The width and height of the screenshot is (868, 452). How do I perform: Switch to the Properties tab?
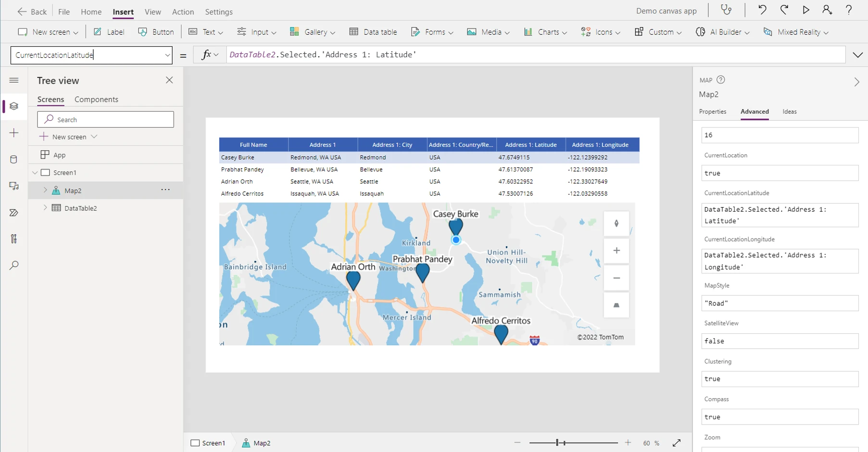[x=712, y=112]
